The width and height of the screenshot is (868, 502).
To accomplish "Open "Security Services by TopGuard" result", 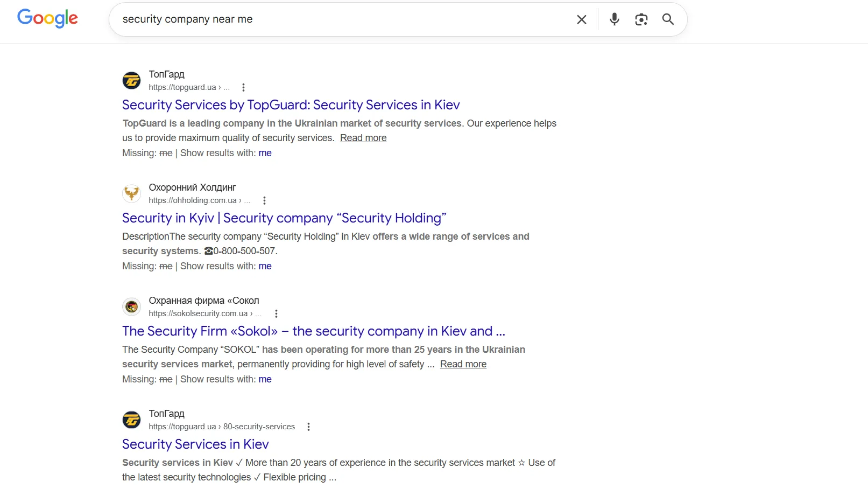I will click(x=291, y=105).
